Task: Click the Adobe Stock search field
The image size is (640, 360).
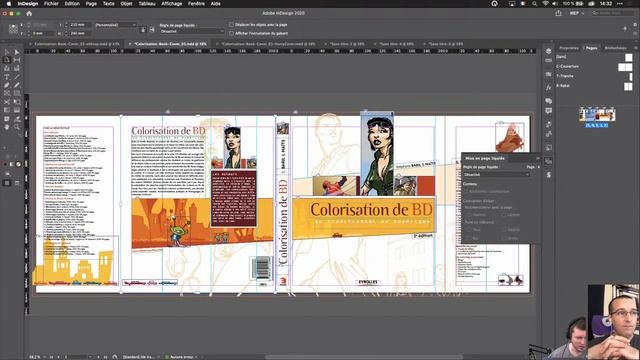Action: pyautogui.click(x=613, y=13)
